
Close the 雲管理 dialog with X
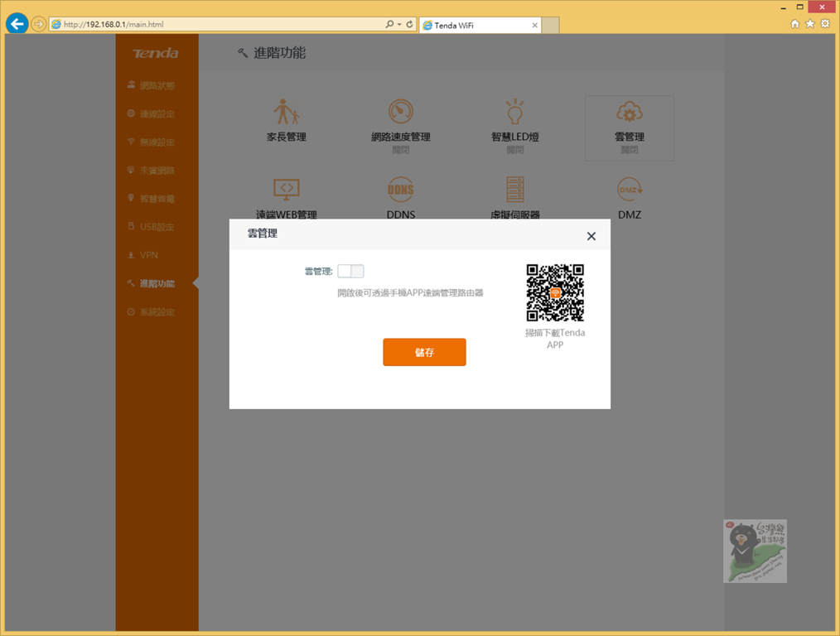(x=591, y=236)
